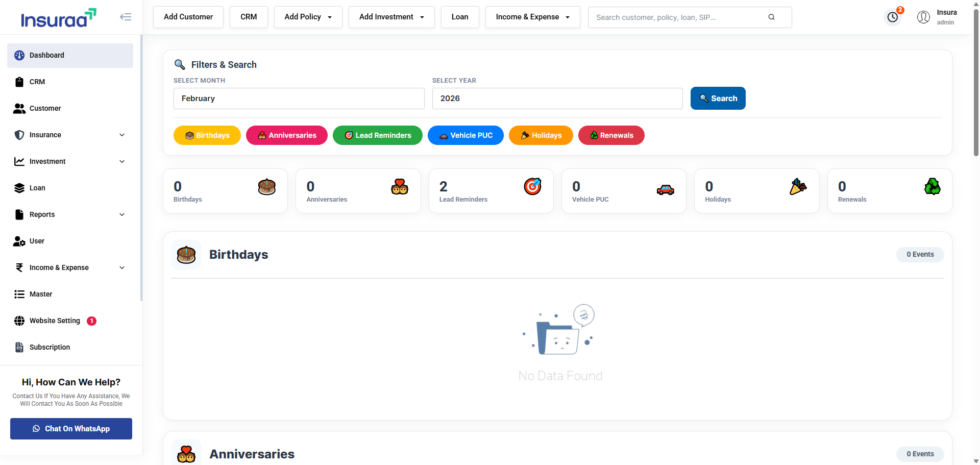Click the cake icon on Birthdays card
Screen dimensions: 980x465
coord(267,187)
